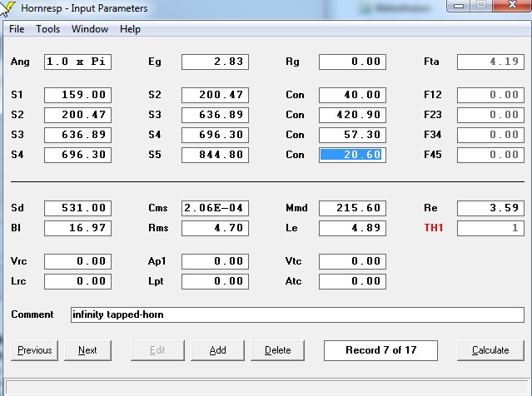
Task: Click the first-row S1 field 159.00
Action: click(77, 95)
